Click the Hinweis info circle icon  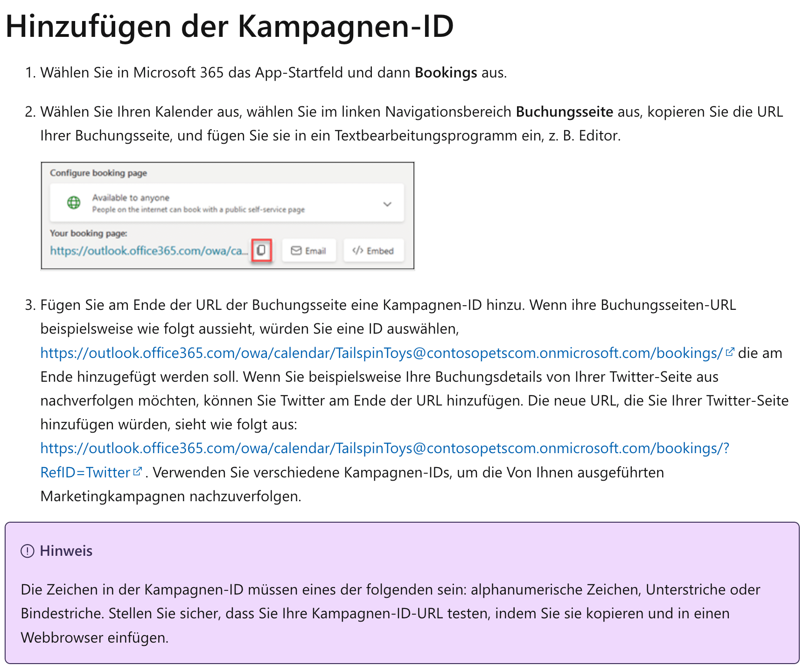point(28,551)
